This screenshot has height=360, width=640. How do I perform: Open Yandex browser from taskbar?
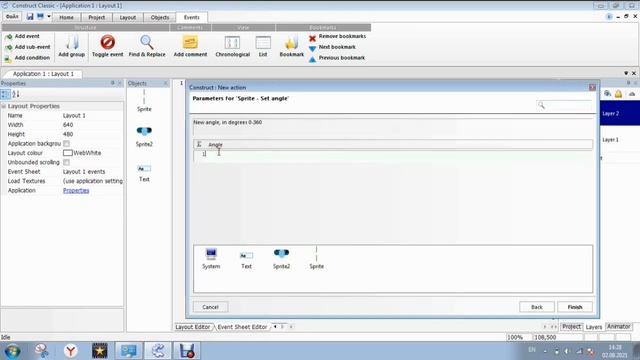(x=71, y=351)
